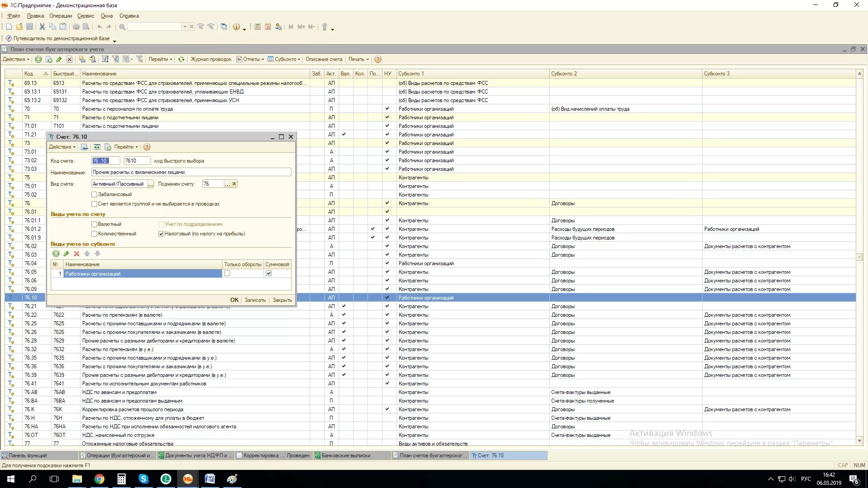Image resolution: width=868 pixels, height=488 pixels.
Task: Add new subkonto row with green plus
Action: click(x=56, y=254)
